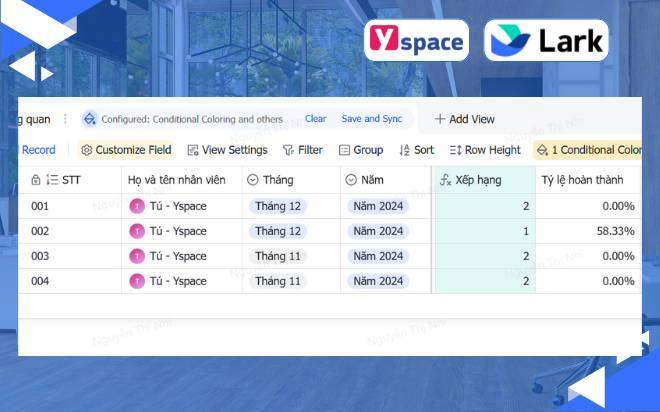
Task: Click the Configured: Conditional Coloring text
Action: [x=192, y=119]
